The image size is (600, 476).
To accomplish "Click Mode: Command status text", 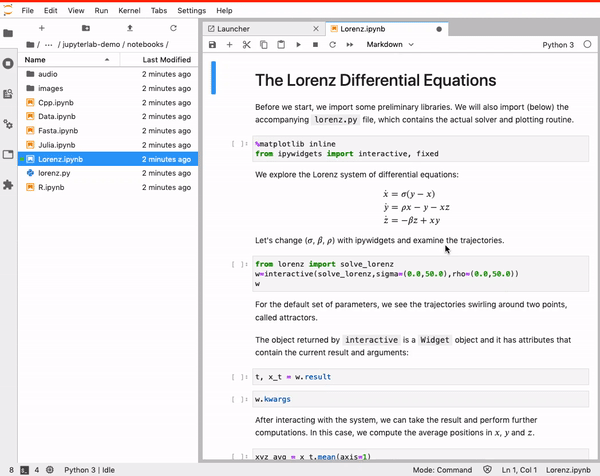I will point(442,470).
